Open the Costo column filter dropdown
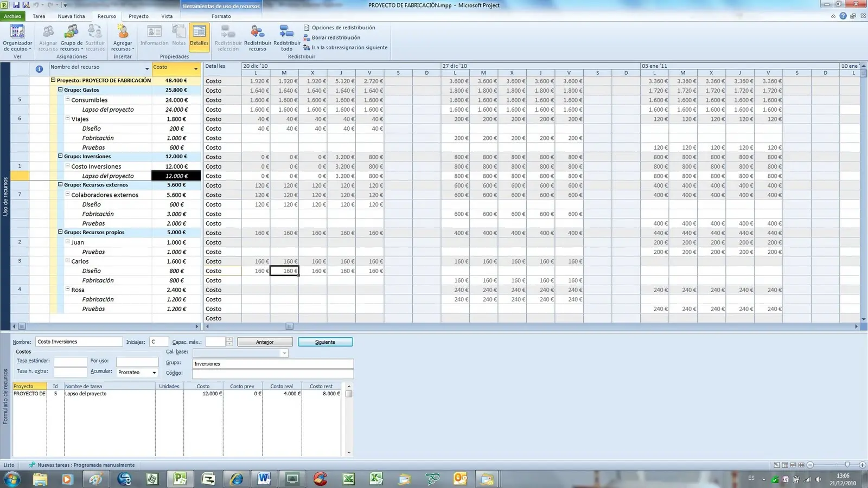Image resolution: width=868 pixels, height=488 pixels. pos(196,69)
